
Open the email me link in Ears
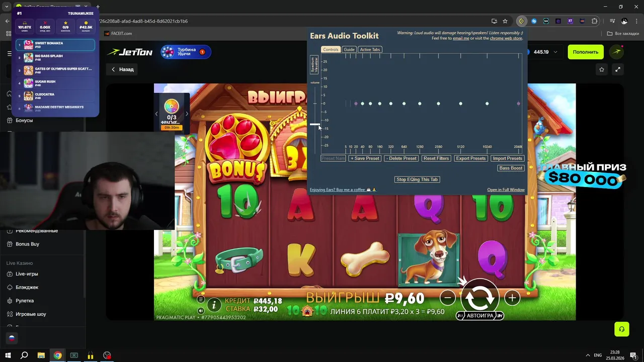point(461,38)
